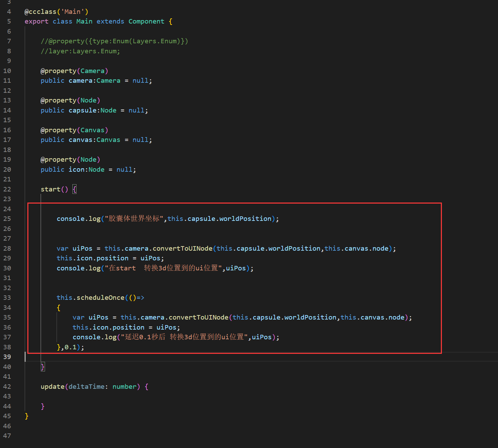The width and height of the screenshot is (498, 448).
Task: Click the 'extends' keyword on line 5
Action: 110,21
